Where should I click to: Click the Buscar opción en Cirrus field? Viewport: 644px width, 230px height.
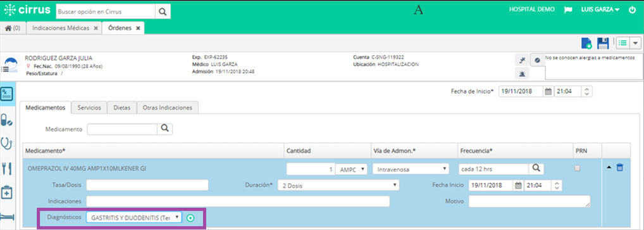point(106,11)
